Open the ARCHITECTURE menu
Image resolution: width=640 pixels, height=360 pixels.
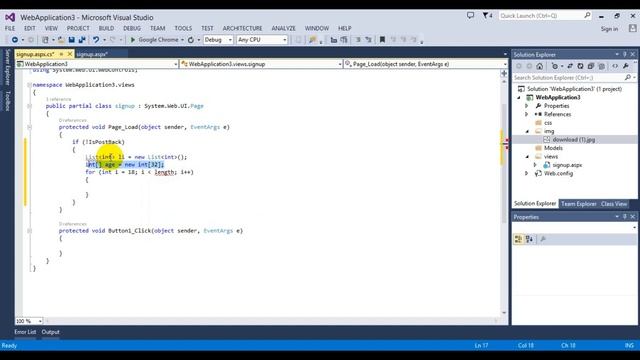[x=242, y=28]
